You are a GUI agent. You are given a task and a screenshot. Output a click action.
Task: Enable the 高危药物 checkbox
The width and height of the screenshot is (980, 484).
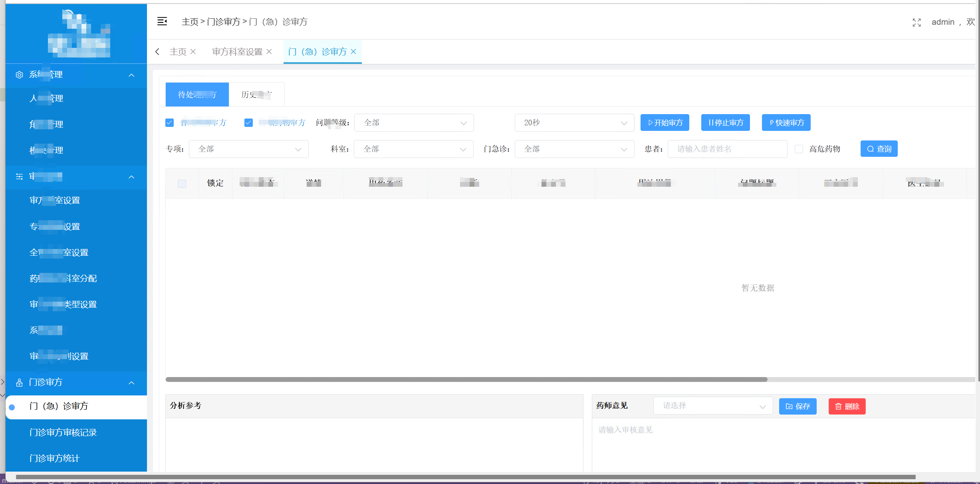coord(799,149)
